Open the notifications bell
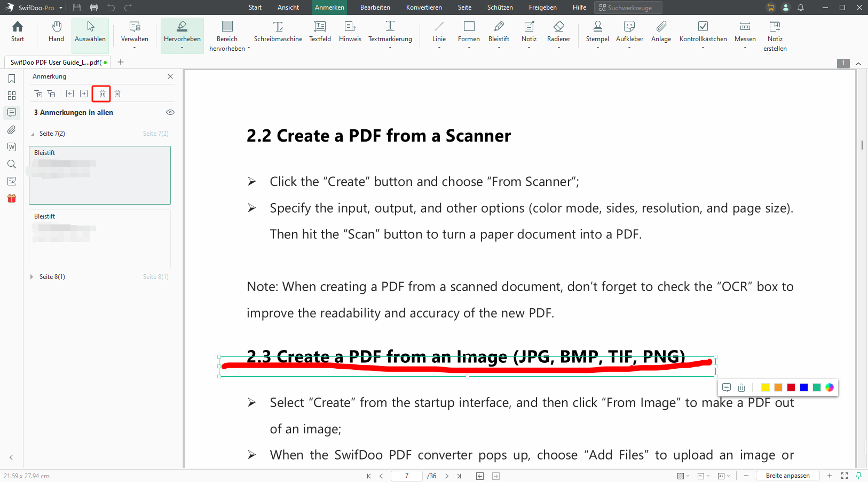Screen dimensions: 868x482 coord(801,7)
